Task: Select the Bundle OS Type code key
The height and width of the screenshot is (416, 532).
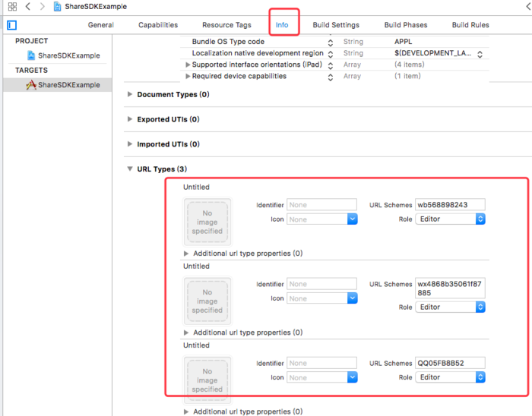Action: pos(228,41)
